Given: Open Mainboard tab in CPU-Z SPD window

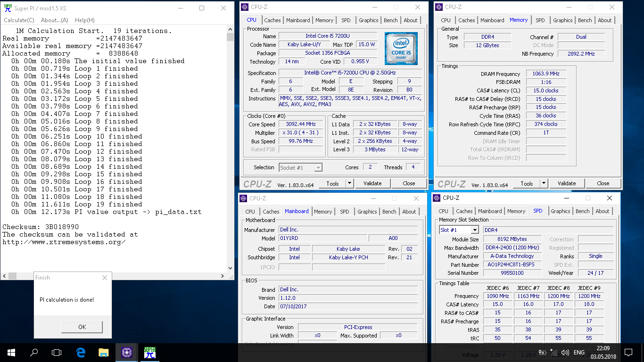Looking at the screenshot, I should [490, 211].
